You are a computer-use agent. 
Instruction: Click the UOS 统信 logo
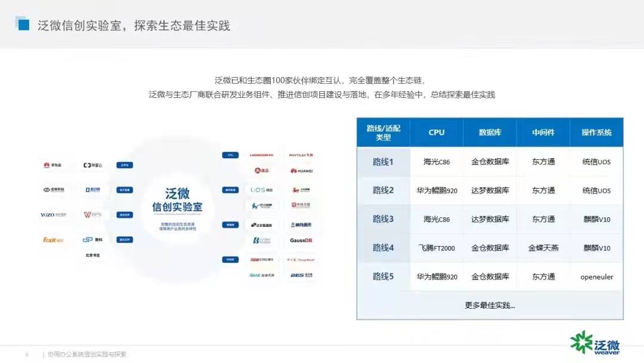262,190
